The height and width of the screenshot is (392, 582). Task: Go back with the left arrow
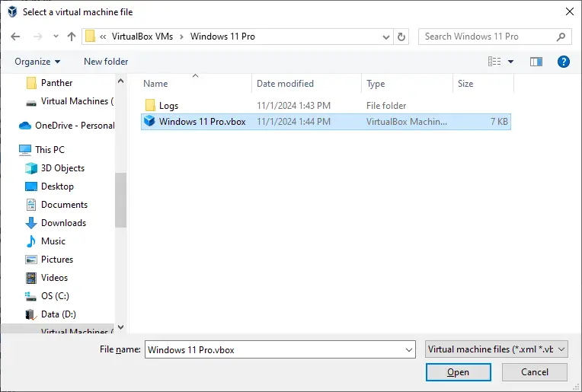[15, 37]
